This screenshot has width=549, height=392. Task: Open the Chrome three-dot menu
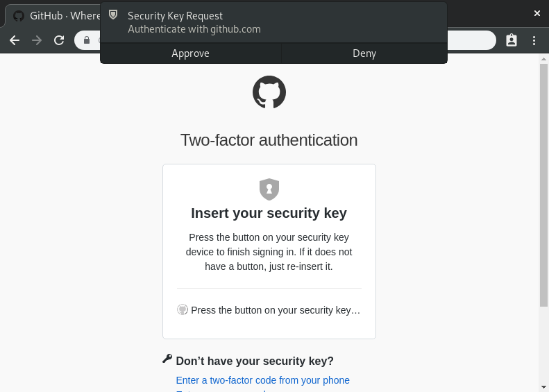(x=534, y=40)
